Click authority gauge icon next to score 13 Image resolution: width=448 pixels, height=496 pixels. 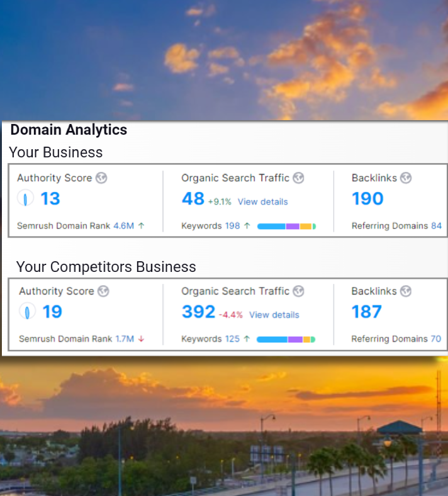coord(25,199)
